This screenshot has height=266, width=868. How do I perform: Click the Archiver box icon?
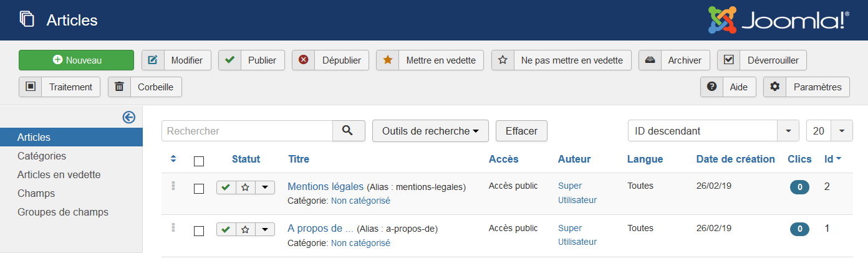[650, 60]
